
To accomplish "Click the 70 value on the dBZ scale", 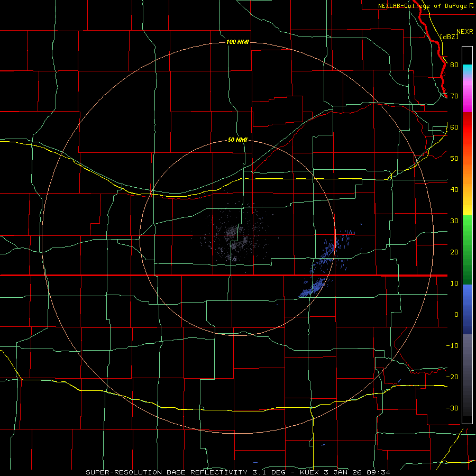I will coord(454,96).
